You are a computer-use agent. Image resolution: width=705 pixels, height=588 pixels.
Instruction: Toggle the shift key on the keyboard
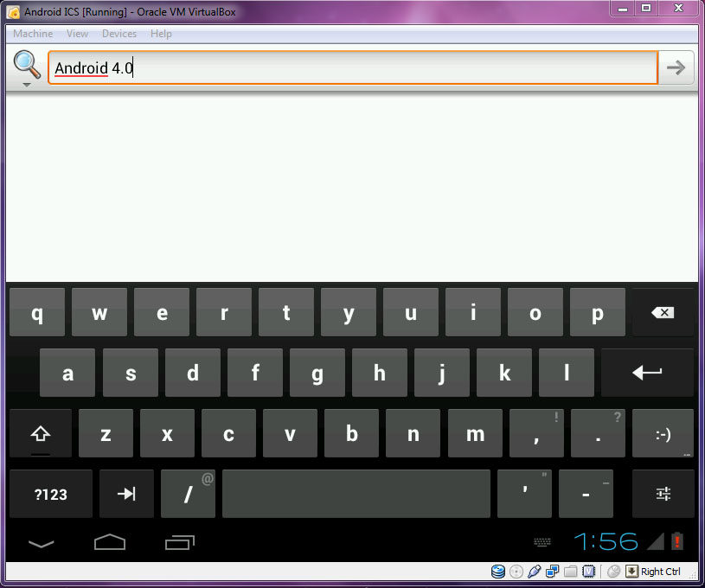41,433
